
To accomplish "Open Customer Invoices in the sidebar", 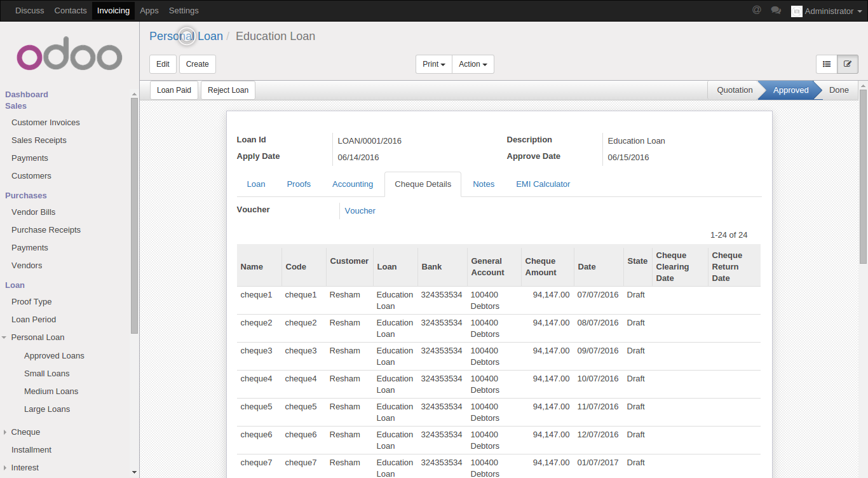I will (46, 123).
